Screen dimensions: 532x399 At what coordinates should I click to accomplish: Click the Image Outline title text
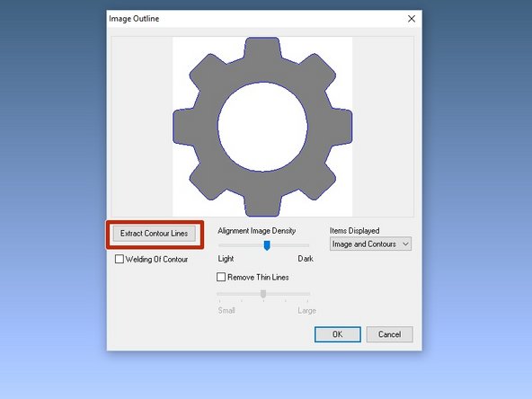click(x=134, y=19)
